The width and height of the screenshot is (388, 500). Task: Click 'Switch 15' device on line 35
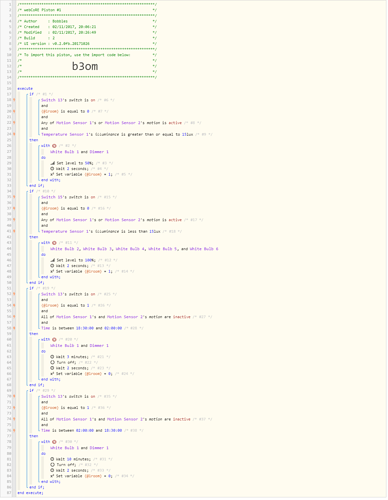point(52,197)
